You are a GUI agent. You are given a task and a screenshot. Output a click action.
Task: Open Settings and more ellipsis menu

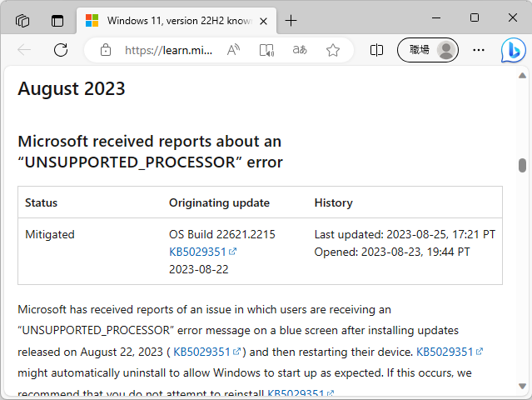[479, 50]
